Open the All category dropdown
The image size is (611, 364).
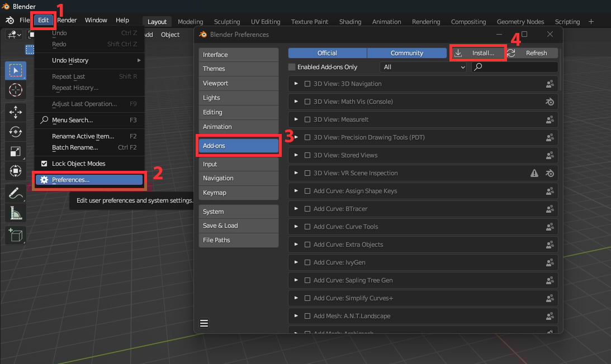pyautogui.click(x=423, y=67)
